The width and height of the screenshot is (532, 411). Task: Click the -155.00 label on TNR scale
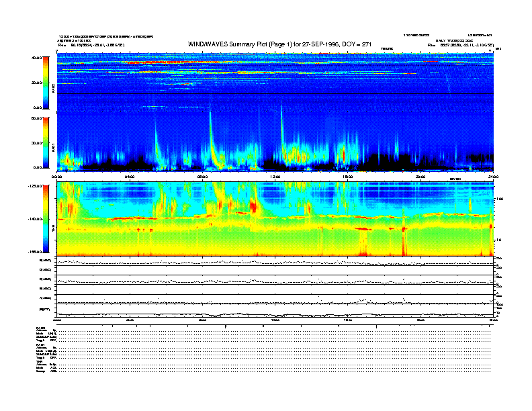tap(35, 252)
